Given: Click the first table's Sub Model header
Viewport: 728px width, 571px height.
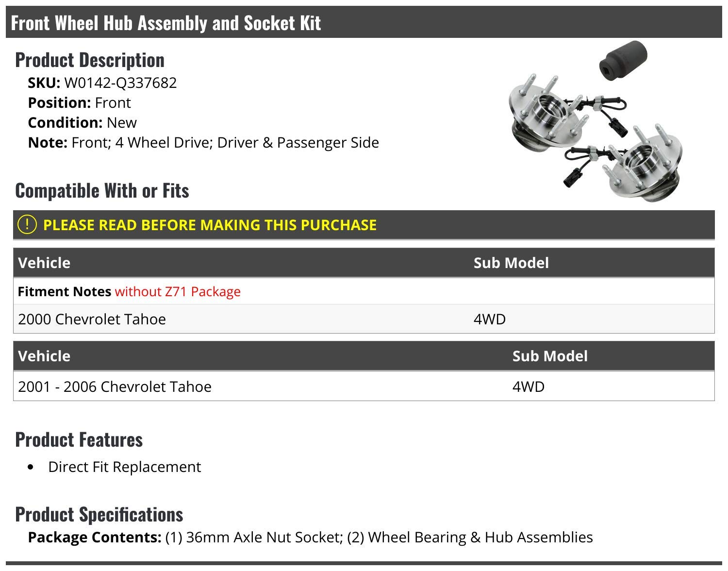Looking at the screenshot, I should 511,263.
